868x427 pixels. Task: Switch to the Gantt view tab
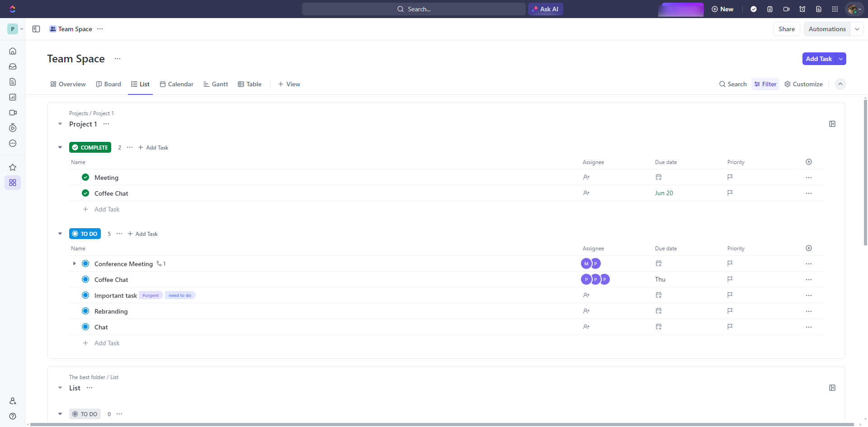(x=216, y=84)
